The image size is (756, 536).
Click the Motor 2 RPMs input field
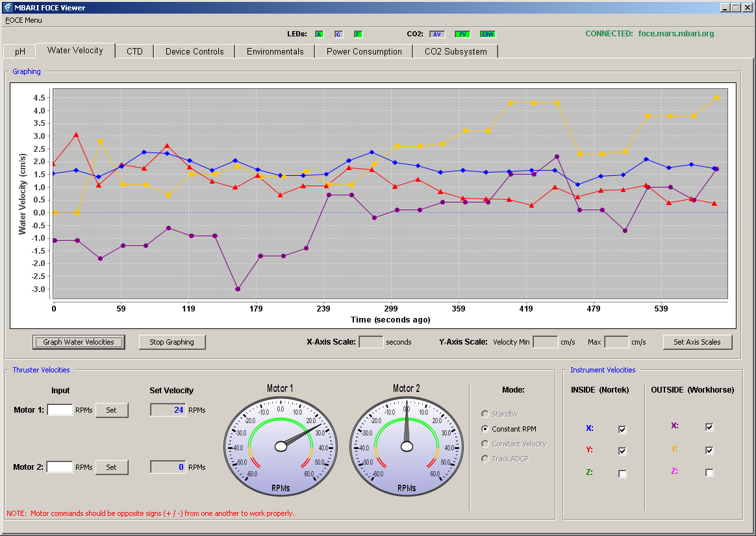(x=60, y=467)
